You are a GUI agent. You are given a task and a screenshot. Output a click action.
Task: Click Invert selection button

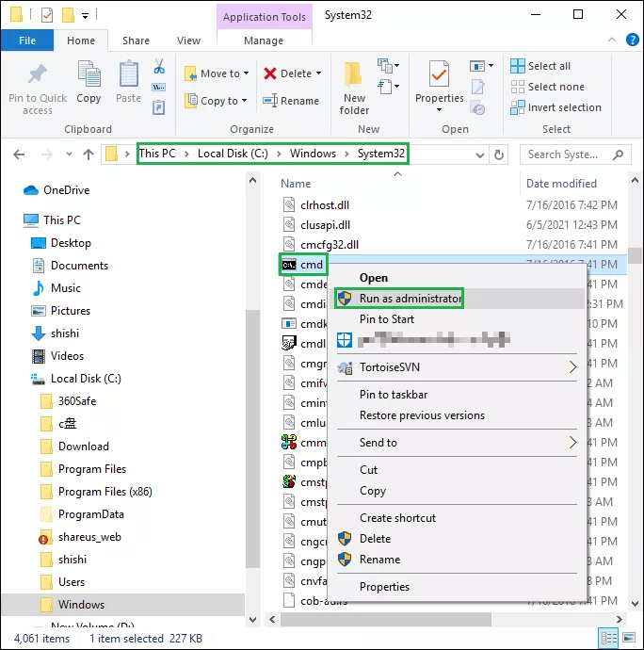555,107
